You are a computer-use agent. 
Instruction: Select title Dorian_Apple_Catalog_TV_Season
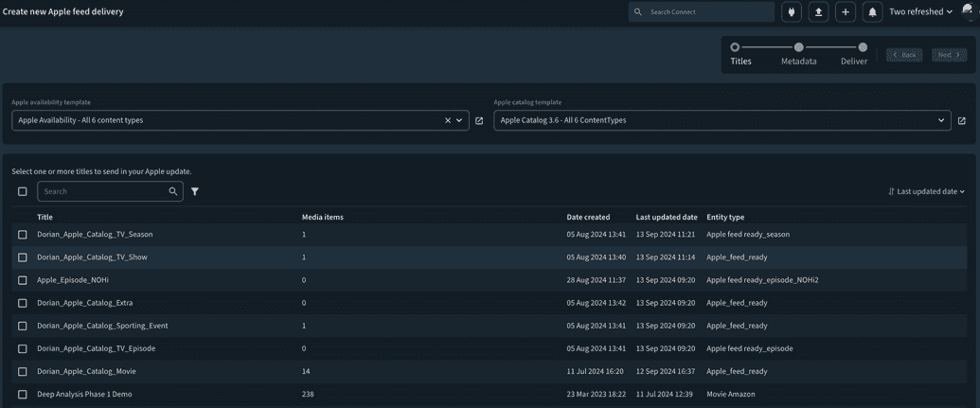pos(95,235)
